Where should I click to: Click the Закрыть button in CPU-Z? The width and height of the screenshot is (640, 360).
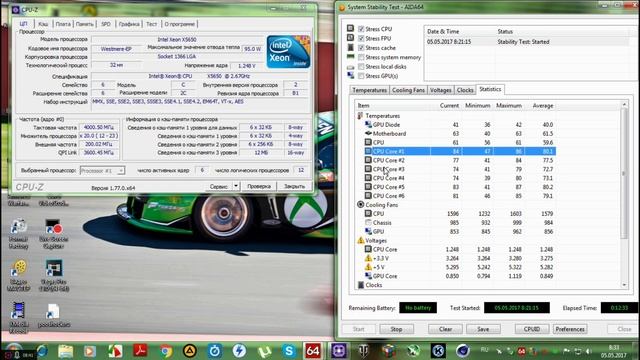(x=294, y=186)
